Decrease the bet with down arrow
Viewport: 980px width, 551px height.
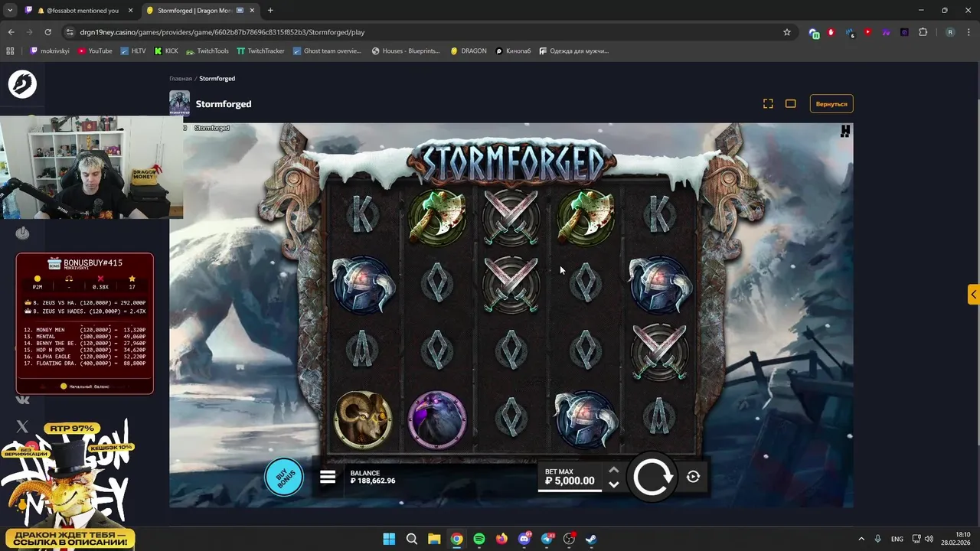613,484
